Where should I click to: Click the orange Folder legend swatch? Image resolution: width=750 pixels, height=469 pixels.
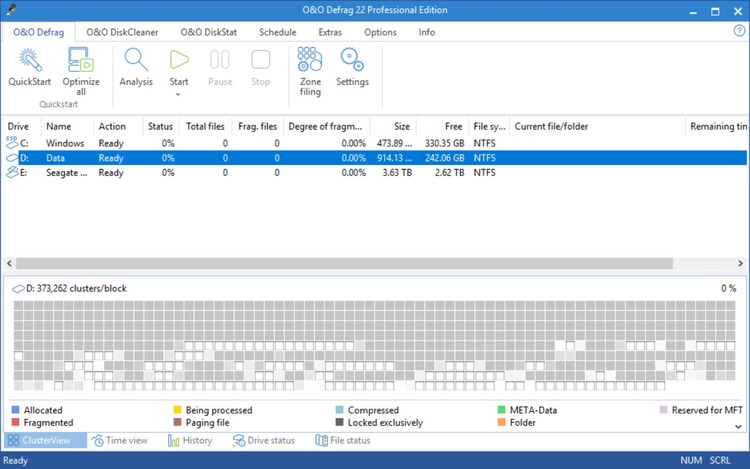[501, 422]
